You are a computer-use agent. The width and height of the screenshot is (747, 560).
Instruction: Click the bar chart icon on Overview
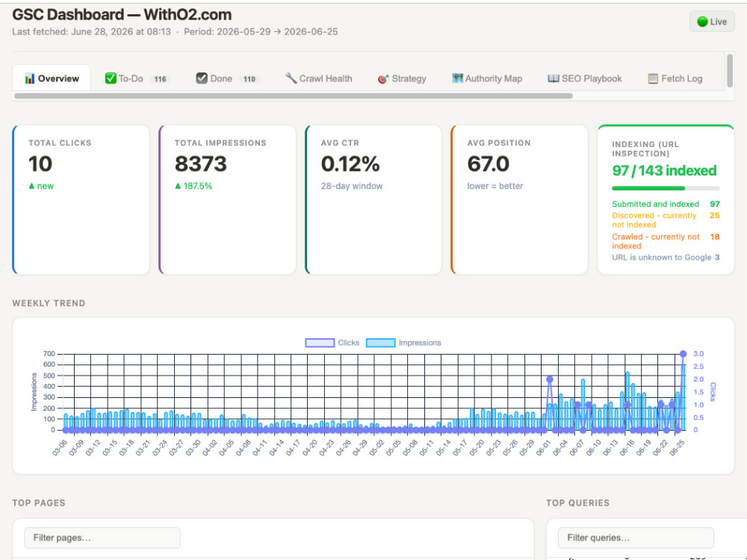30,78
